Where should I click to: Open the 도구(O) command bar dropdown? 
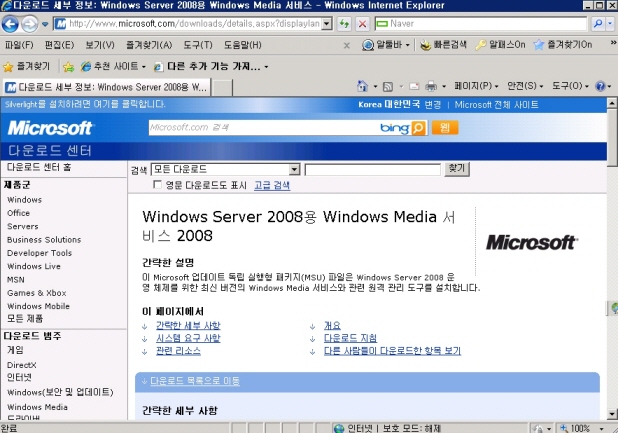point(570,86)
